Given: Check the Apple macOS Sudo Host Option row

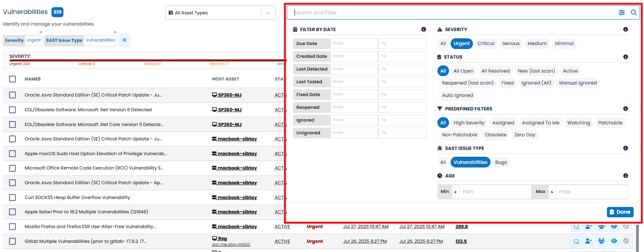Looking at the screenshot, I should click(12, 154).
